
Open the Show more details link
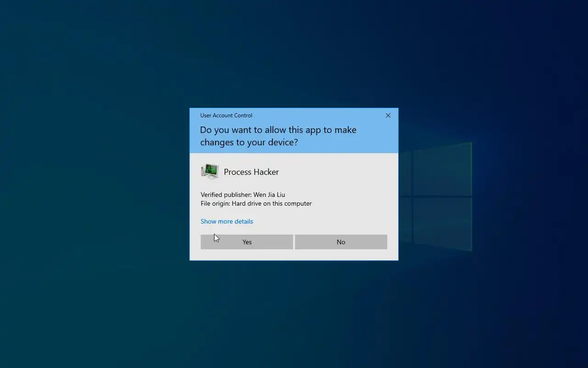(227, 221)
